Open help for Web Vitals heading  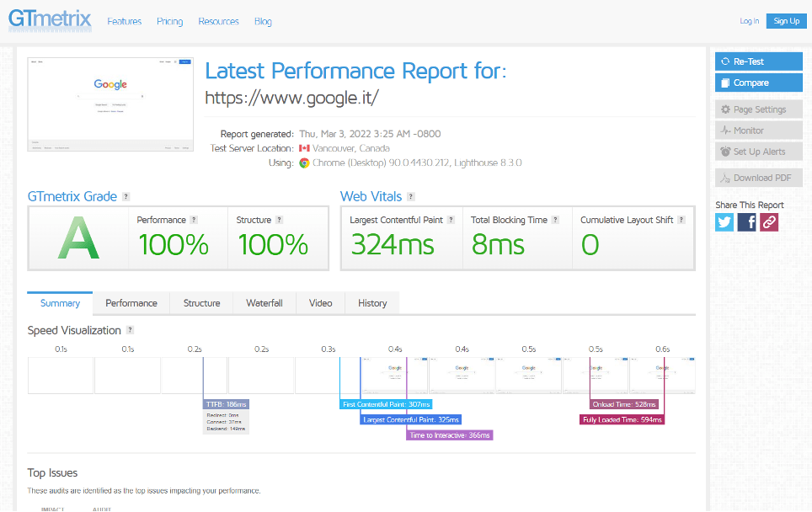click(x=411, y=197)
